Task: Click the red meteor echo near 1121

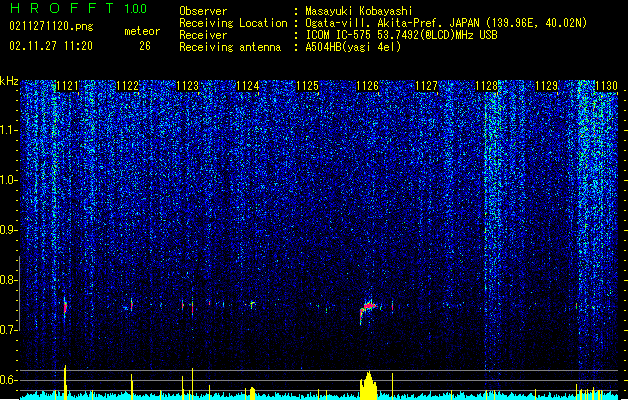Action: point(65,308)
